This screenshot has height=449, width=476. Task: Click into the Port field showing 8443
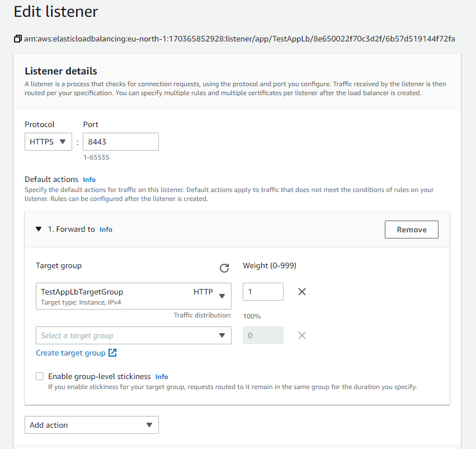(120, 142)
